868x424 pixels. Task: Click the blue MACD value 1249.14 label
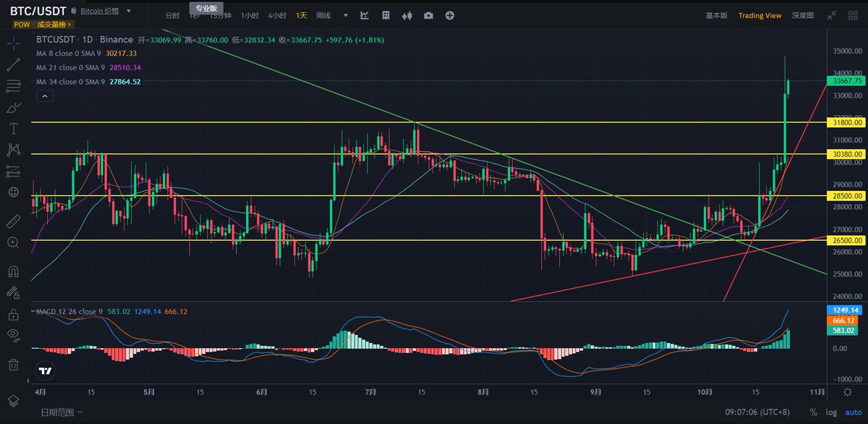click(x=843, y=309)
